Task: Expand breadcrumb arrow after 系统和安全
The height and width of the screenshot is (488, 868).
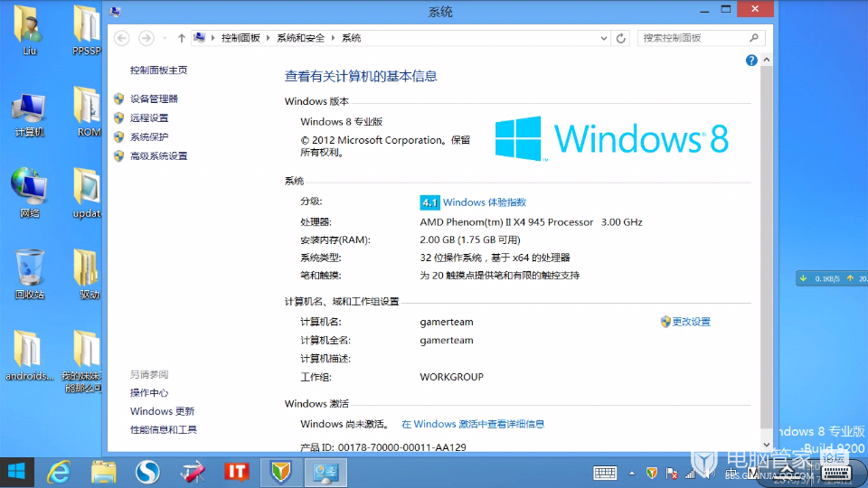Action: 334,38
